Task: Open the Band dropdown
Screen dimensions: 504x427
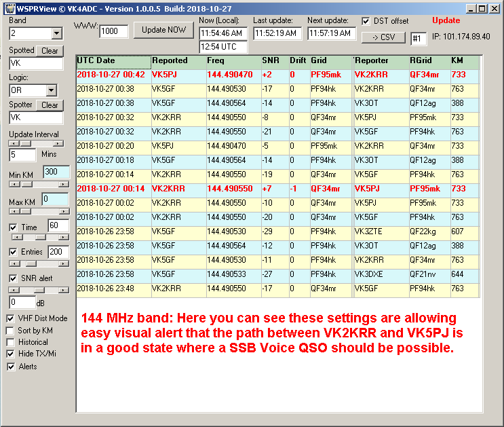Action: point(56,33)
